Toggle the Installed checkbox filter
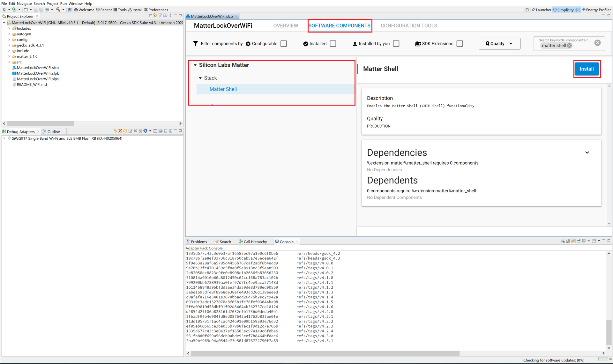Screen dimensions: 613x364 tap(333, 43)
